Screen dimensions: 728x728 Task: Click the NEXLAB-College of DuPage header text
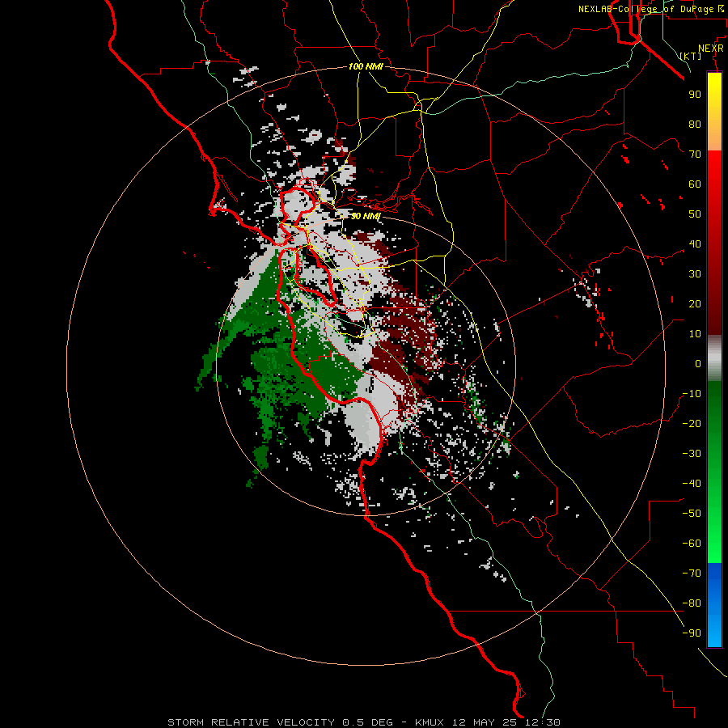(650, 9)
